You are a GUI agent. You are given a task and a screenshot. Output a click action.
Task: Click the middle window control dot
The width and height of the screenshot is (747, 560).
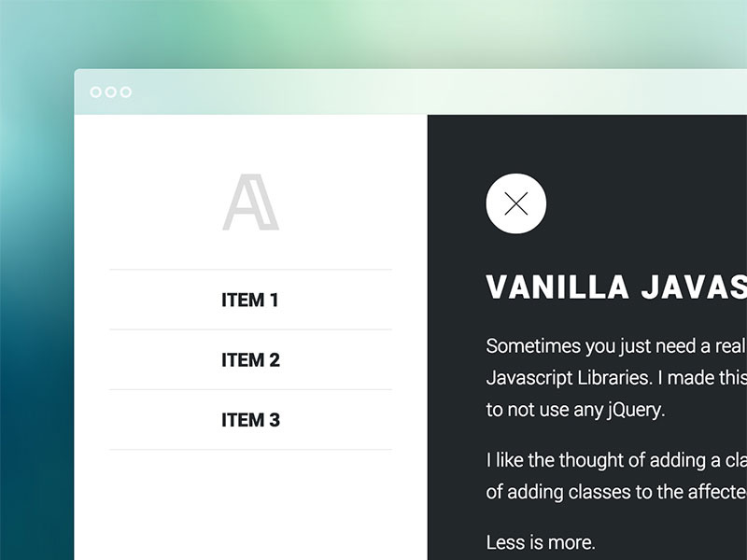pyautogui.click(x=111, y=92)
